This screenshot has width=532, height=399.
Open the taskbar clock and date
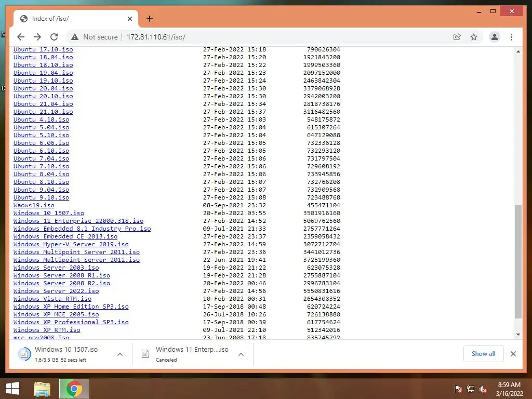[509, 389]
